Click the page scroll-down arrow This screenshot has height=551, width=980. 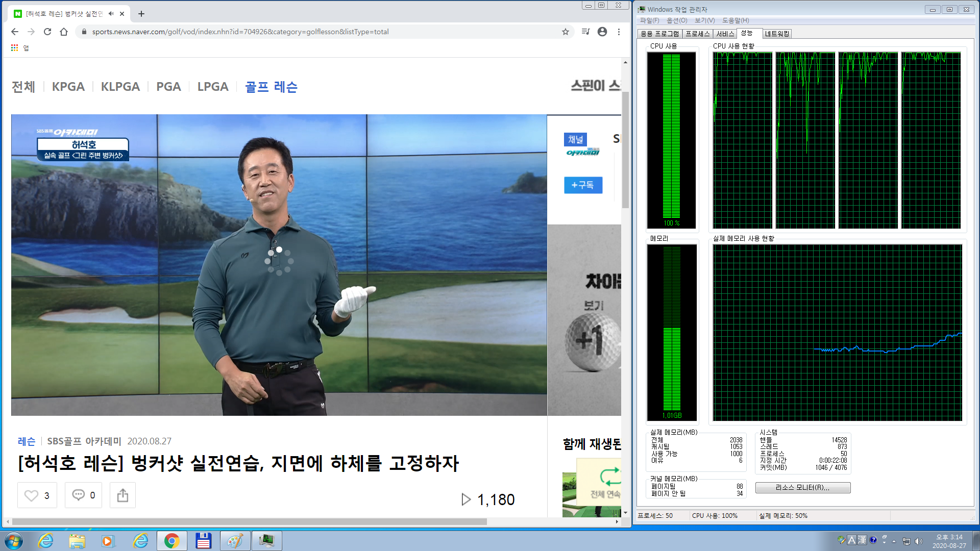click(x=625, y=512)
